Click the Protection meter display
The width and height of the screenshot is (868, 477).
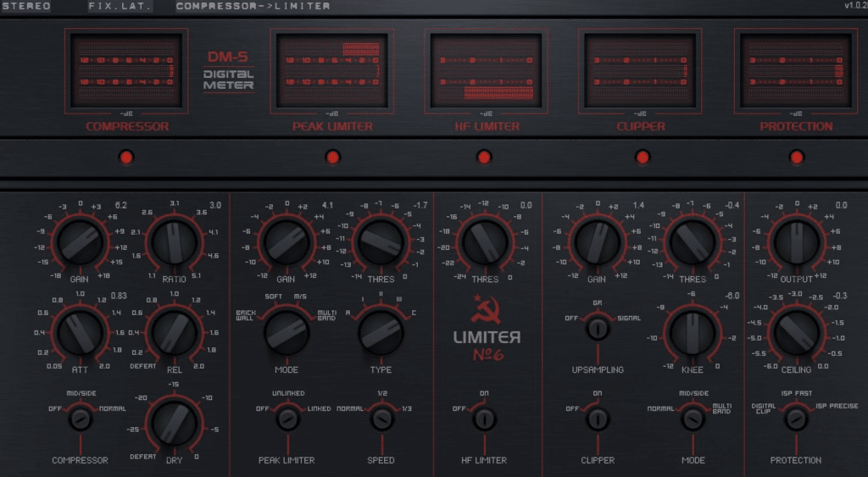(x=795, y=71)
